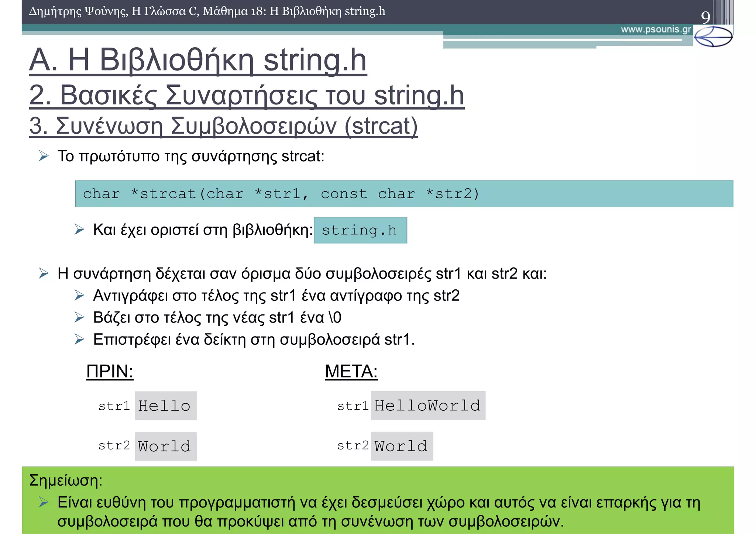Click the 'World' box under ΜΕΤΑ
Image resolution: width=756 pixels, height=534 pixels.
click(x=402, y=446)
